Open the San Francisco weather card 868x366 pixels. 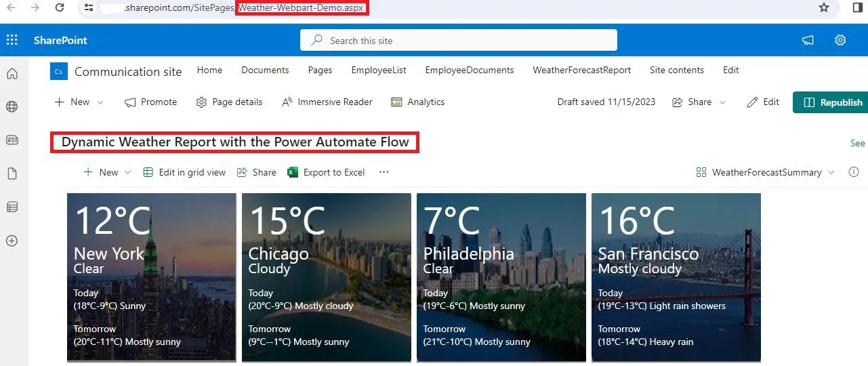(676, 277)
